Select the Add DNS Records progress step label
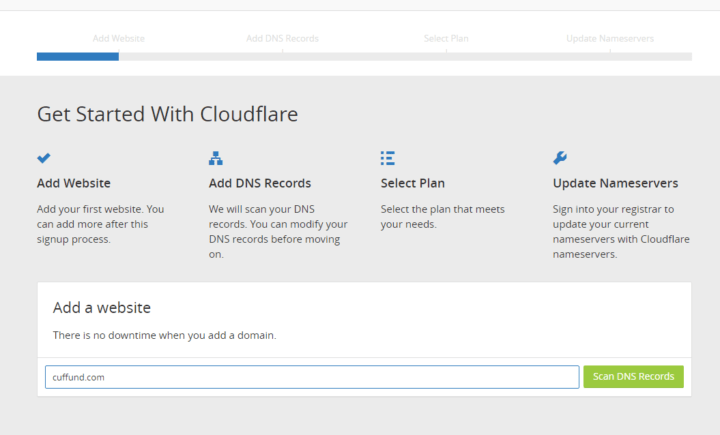 point(282,39)
